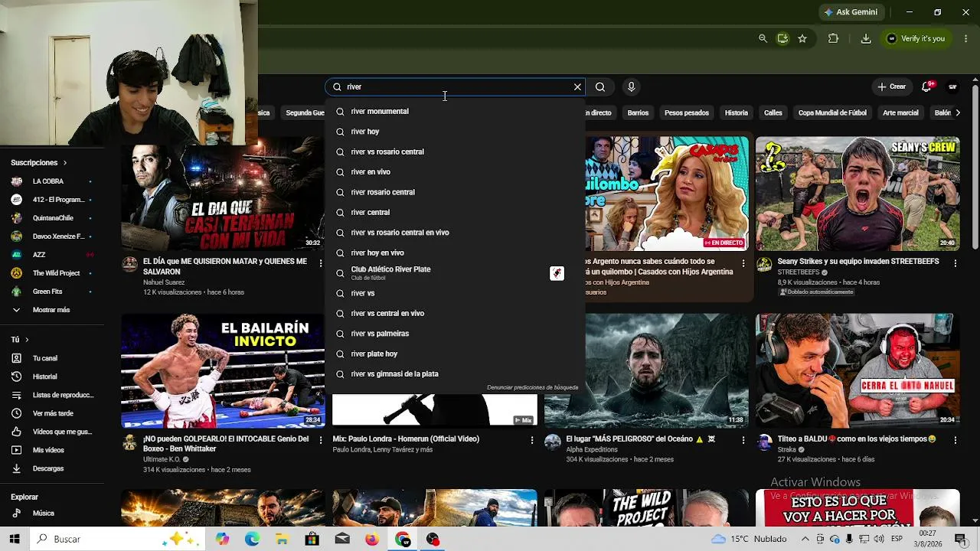This screenshot has width=980, height=551.
Task: Select the "river hoy" suggestion
Action: click(x=455, y=132)
